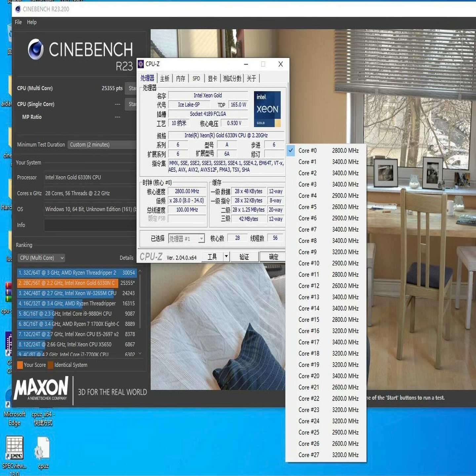Select Core #9 in the core clock list
This screenshot has height=476, width=476.
[x=326, y=252]
